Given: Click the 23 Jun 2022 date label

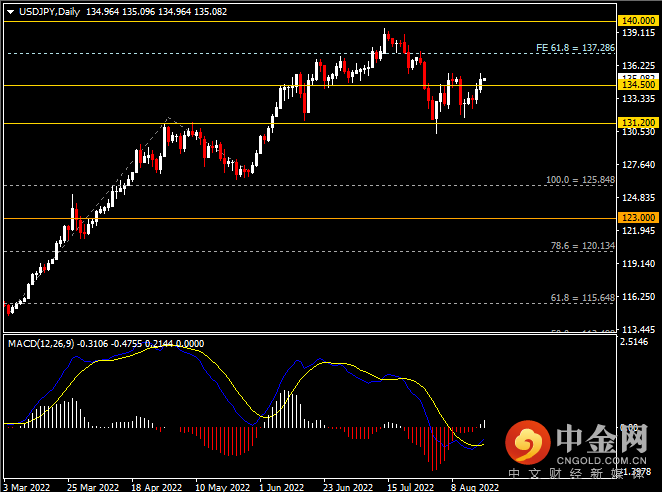Looking at the screenshot, I should click(348, 487).
